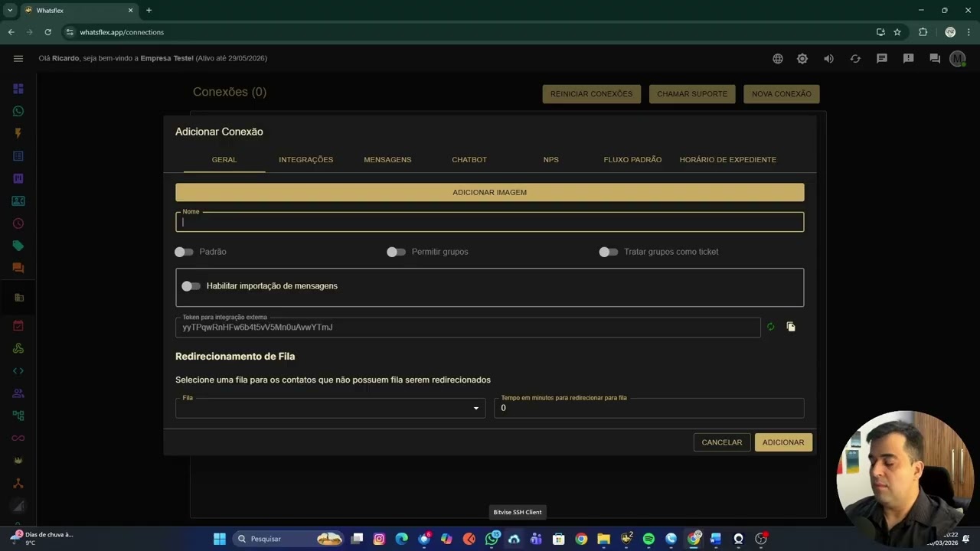
Task: Open Instagram from the taskbar
Action: [x=379, y=539]
